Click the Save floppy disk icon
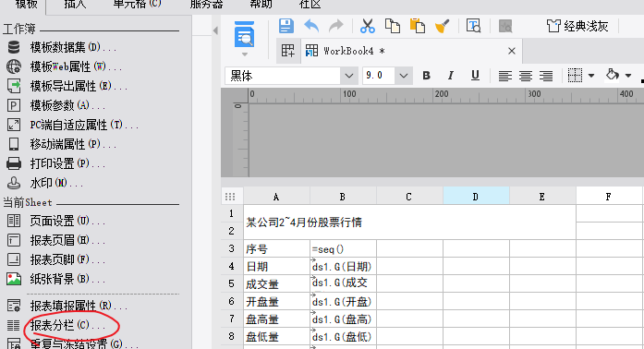The width and height of the screenshot is (644, 349). (x=286, y=26)
